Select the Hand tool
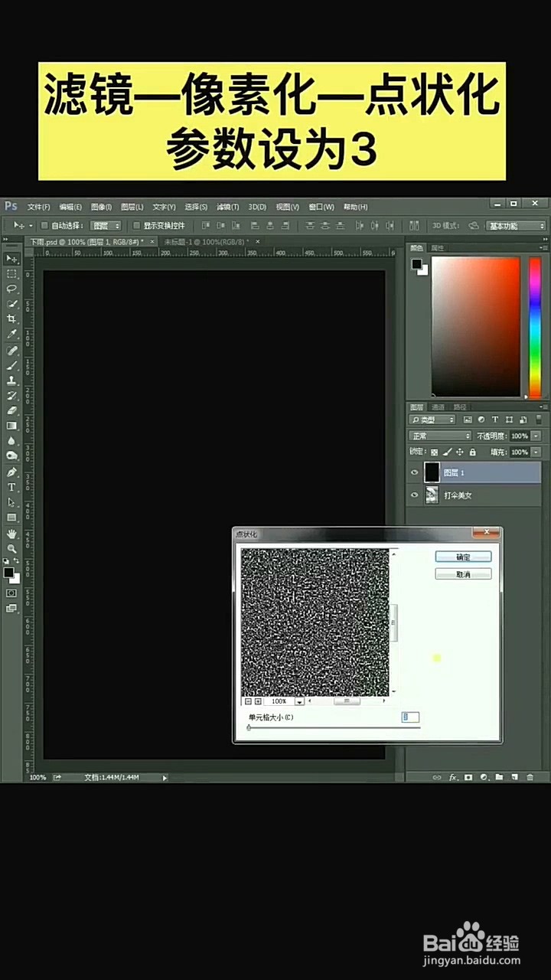Screen dimensions: 551x980 [11, 534]
